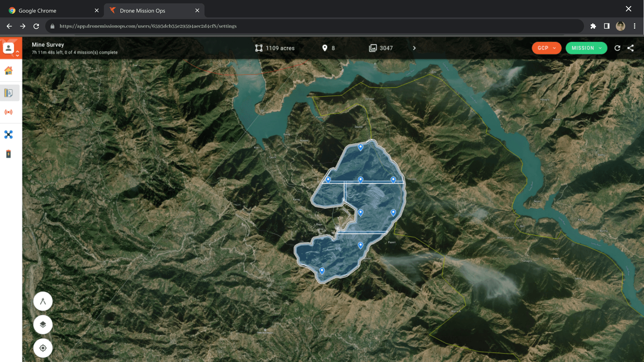Click the compass heading round button

(x=43, y=301)
